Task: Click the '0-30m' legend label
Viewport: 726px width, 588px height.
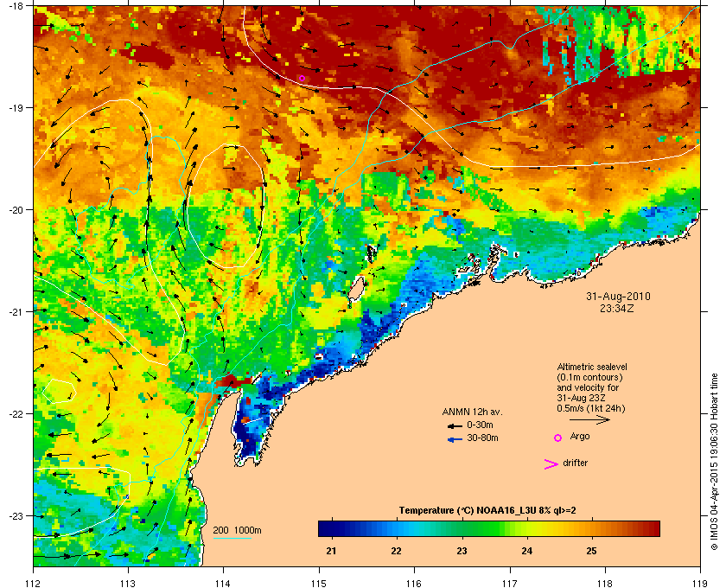Action: 480,425
